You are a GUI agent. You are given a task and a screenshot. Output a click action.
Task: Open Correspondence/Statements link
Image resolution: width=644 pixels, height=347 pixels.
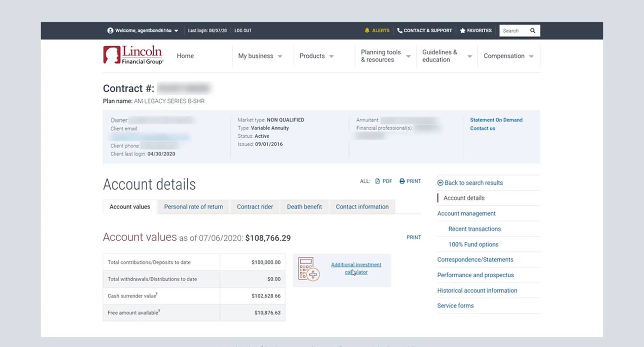tap(475, 259)
